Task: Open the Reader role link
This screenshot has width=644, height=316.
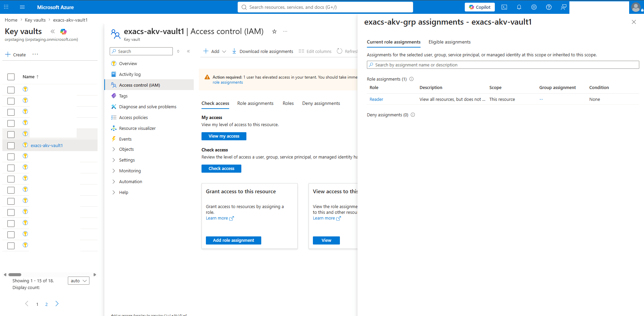Action: [x=376, y=99]
